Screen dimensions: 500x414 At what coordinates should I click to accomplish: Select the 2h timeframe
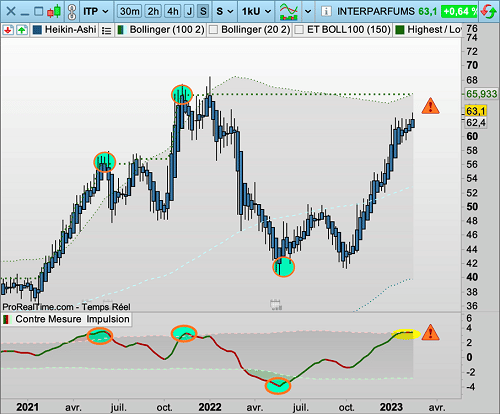153,12
